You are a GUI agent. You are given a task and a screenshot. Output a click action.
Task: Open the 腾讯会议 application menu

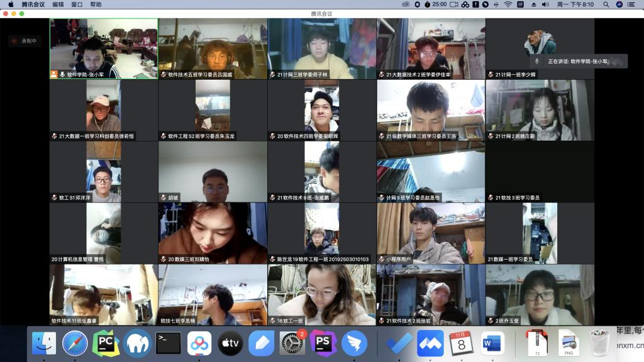33,4
